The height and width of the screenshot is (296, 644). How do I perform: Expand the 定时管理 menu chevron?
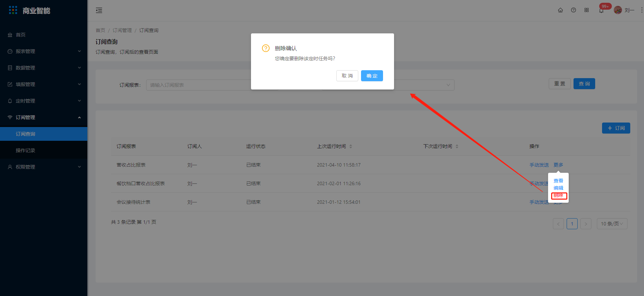click(x=79, y=101)
